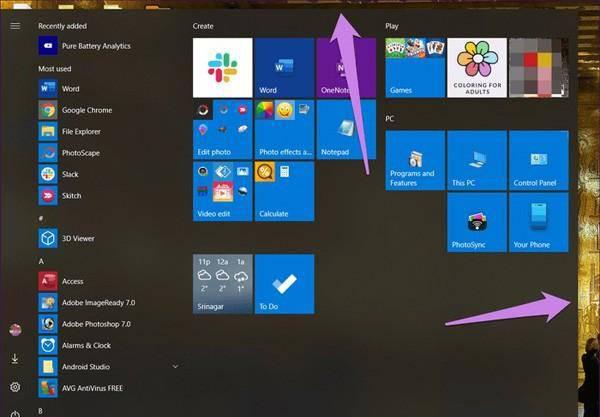Open the pixelated tile in Play group

539,68
